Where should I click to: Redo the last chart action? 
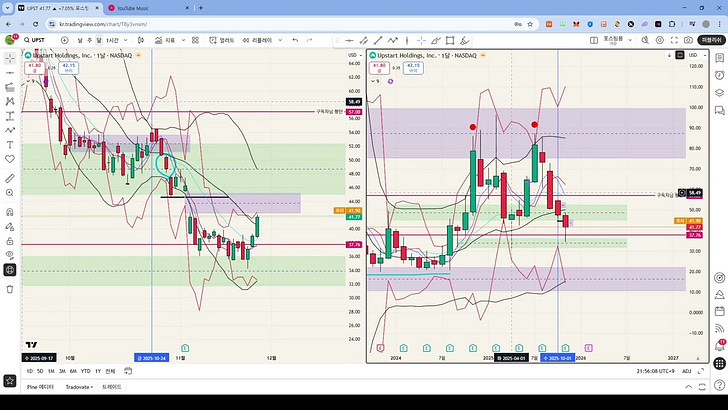click(x=310, y=40)
